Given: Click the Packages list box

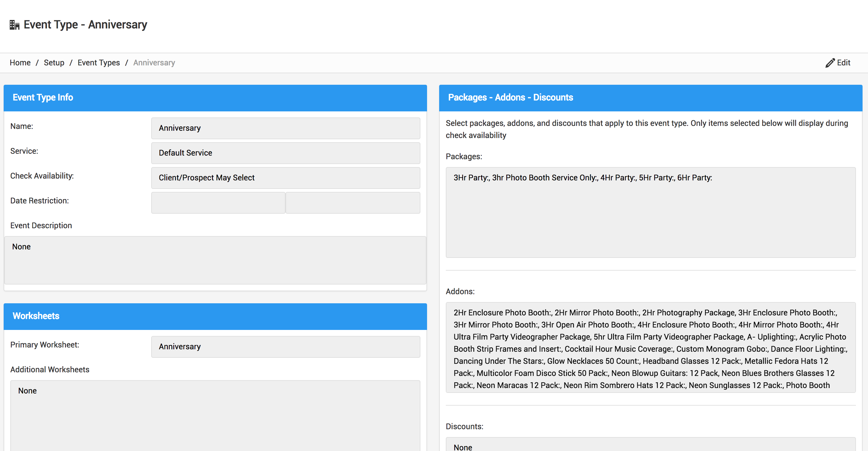Looking at the screenshot, I should [x=650, y=212].
